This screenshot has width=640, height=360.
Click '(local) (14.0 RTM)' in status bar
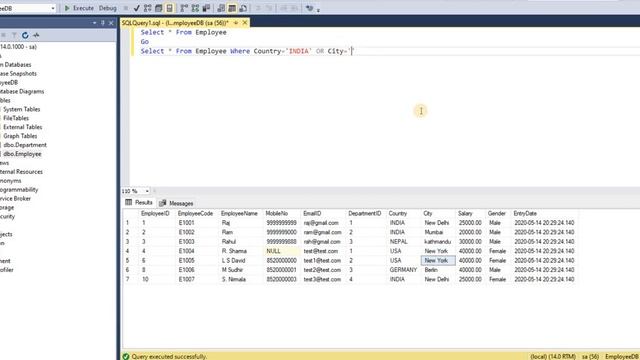pyautogui.click(x=553, y=356)
